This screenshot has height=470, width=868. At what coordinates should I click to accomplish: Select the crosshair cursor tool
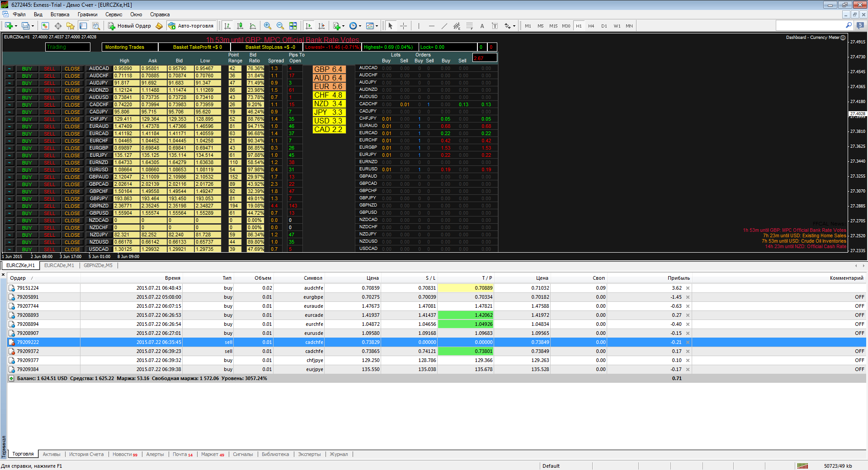403,26
